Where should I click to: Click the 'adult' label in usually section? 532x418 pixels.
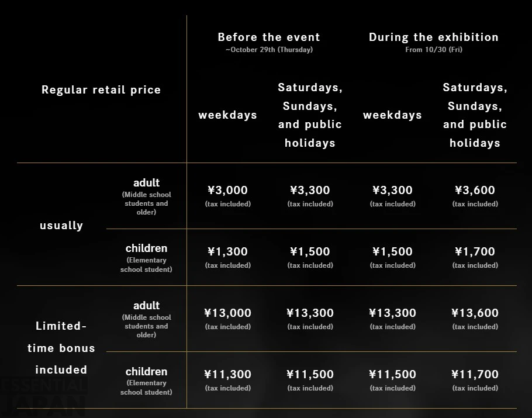pos(146,182)
